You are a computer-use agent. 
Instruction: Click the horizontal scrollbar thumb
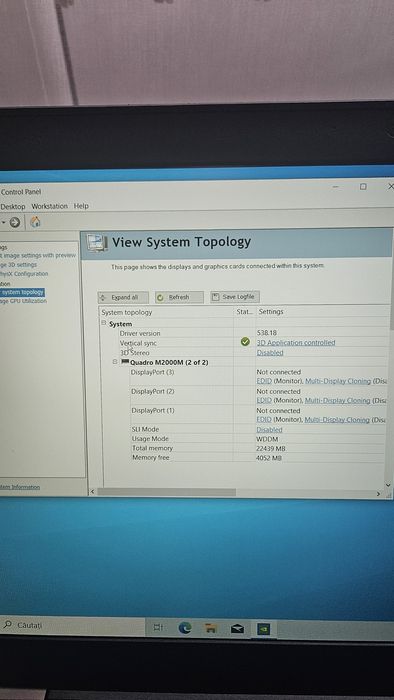pyautogui.click(x=166, y=492)
